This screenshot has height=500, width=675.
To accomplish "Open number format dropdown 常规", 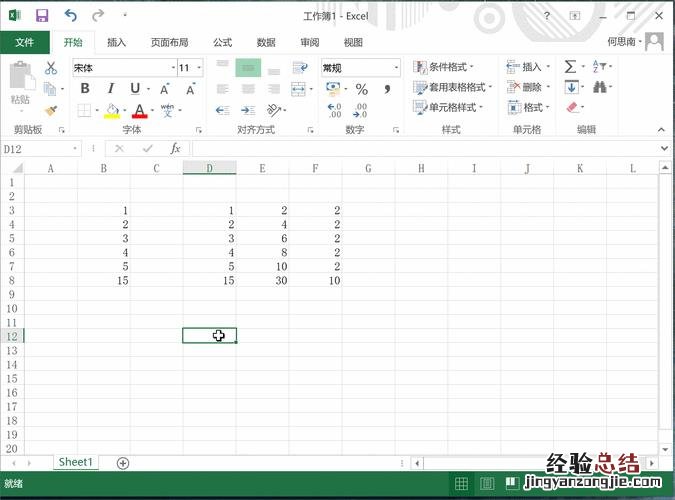I will 396,68.
